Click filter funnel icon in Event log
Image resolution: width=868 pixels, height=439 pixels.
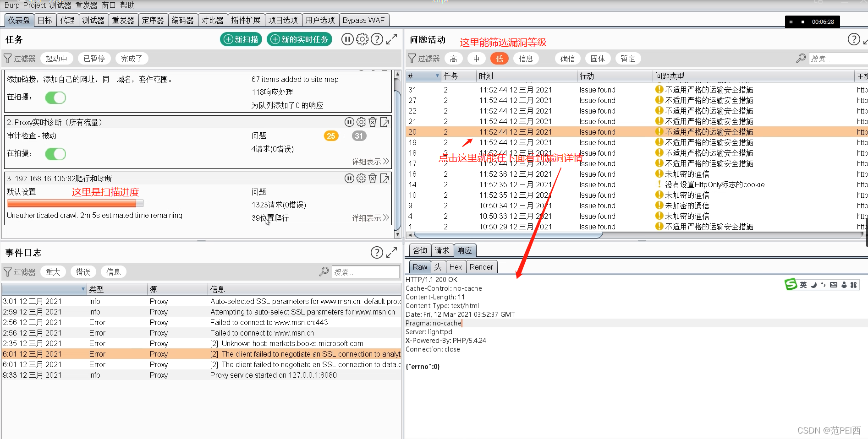pyautogui.click(x=7, y=272)
